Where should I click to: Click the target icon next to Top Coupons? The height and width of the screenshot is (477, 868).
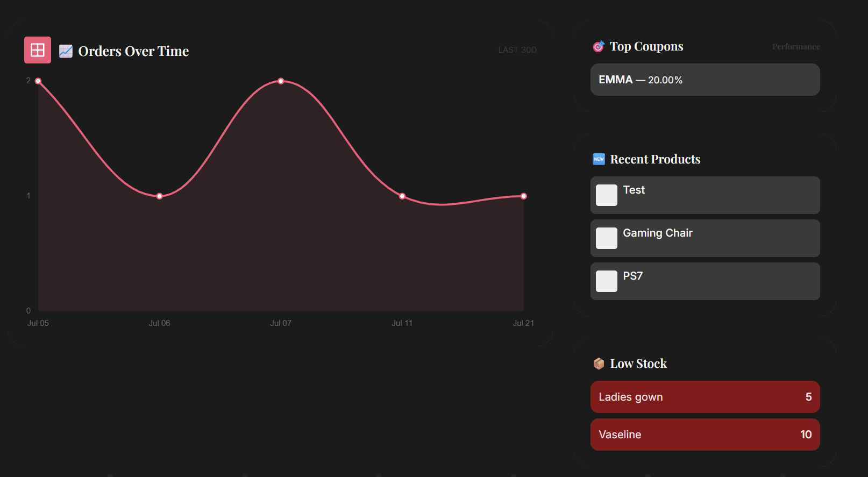pyautogui.click(x=599, y=47)
